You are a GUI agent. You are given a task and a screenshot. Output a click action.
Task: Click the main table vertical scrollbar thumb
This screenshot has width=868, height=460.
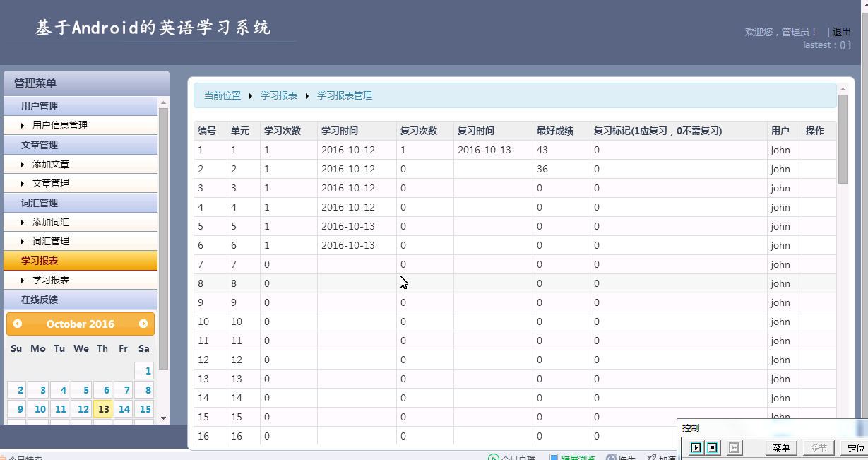point(843,139)
